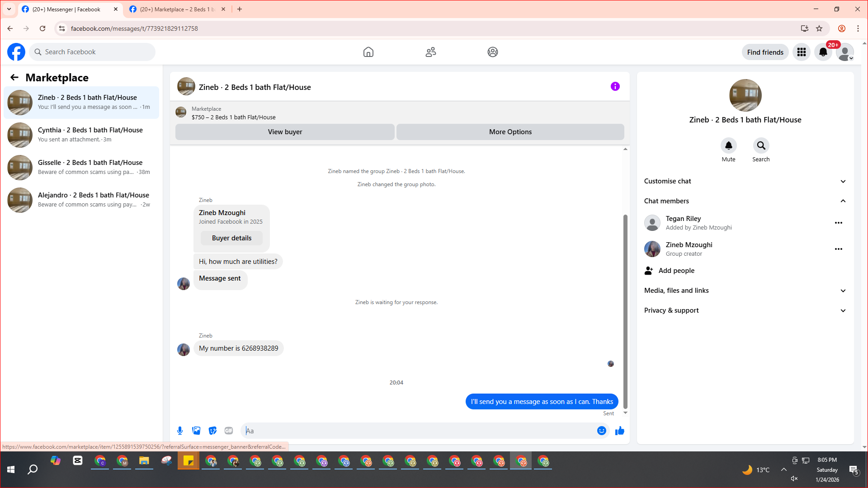This screenshot has width=868, height=488.
Task: Open the Facebook apps grid menu
Action: point(801,52)
